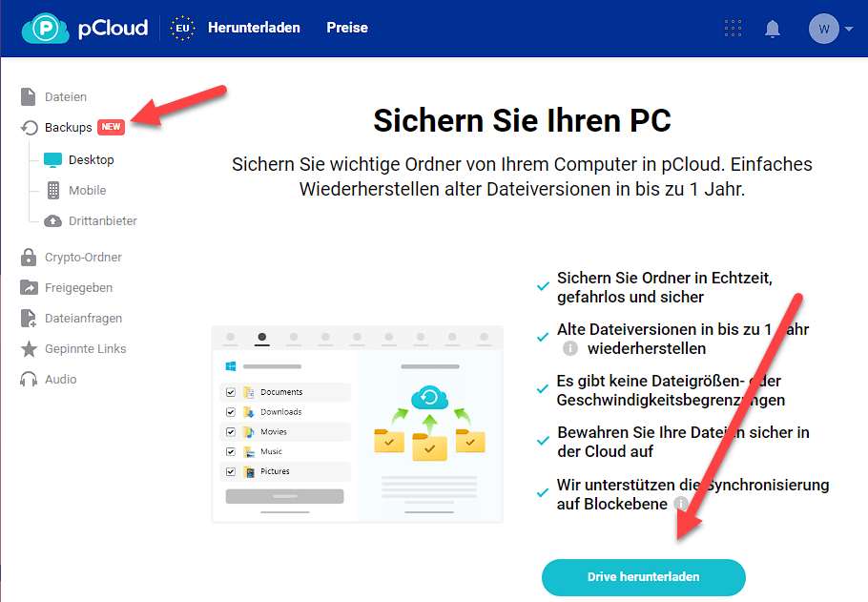Click the Dateianfragen file icon
Screen dimensions: 868x602
point(29,319)
